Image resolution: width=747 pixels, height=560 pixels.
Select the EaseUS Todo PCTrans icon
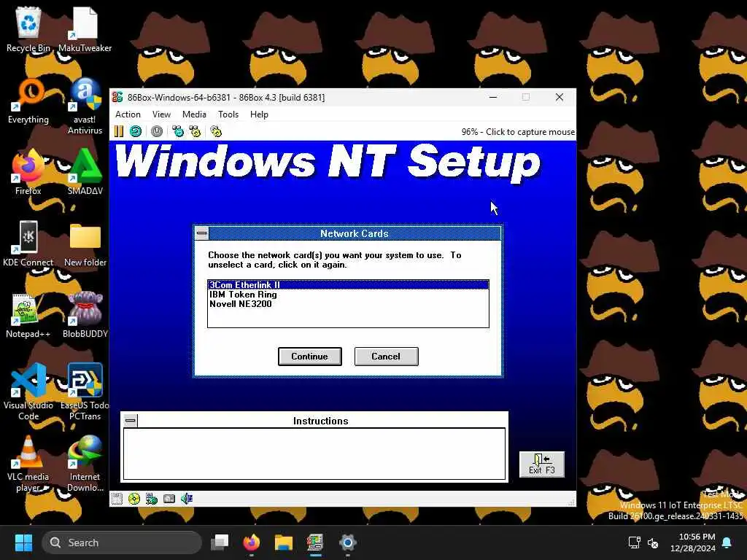click(x=85, y=392)
